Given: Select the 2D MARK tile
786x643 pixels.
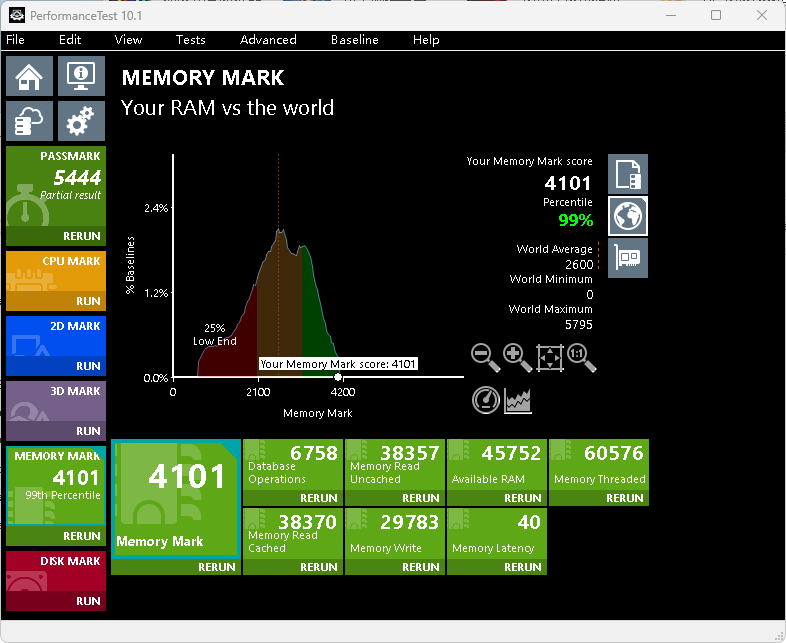Looking at the screenshot, I should tap(56, 336).
